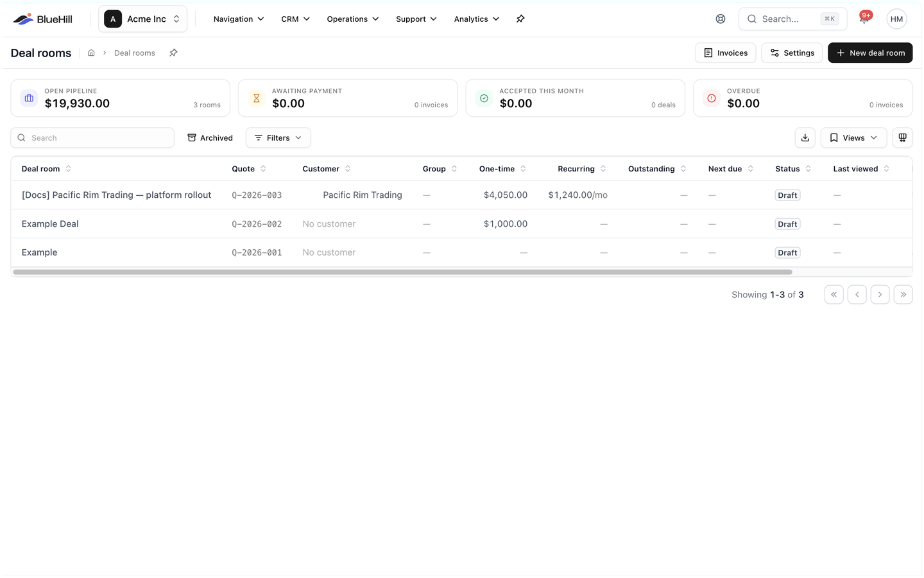The height and width of the screenshot is (578, 924).
Task: Sort by the One-time column
Action: point(503,169)
